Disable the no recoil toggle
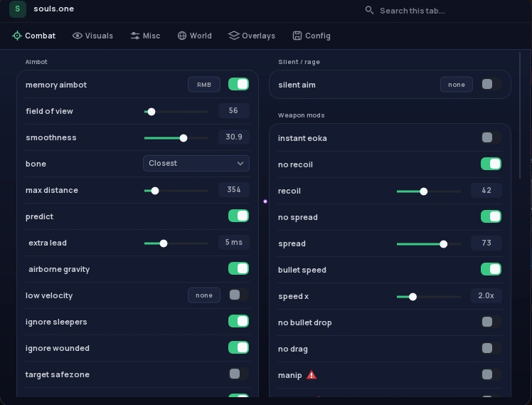Image resolution: width=532 pixels, height=405 pixels. 491,164
